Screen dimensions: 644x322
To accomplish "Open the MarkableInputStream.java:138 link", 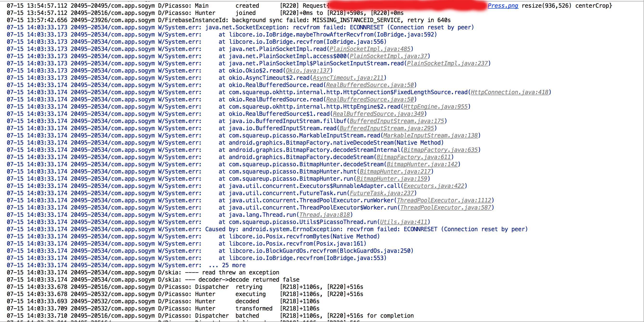I will pos(430,136).
